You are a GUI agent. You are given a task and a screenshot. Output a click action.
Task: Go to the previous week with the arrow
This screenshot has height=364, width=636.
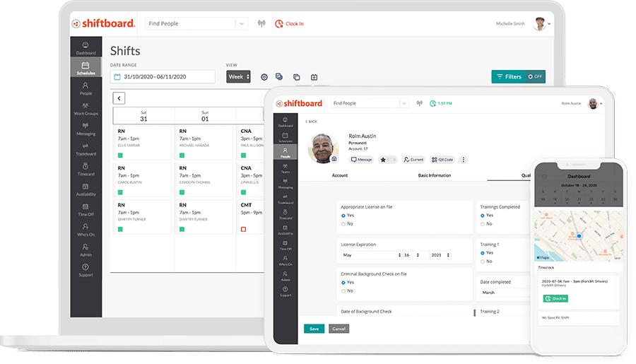(119, 98)
